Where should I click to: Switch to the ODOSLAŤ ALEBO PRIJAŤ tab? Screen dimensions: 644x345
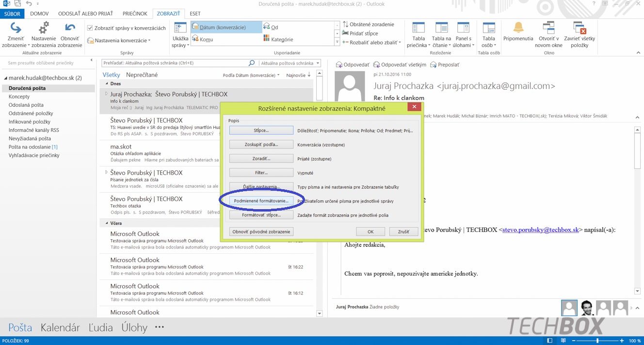click(85, 14)
